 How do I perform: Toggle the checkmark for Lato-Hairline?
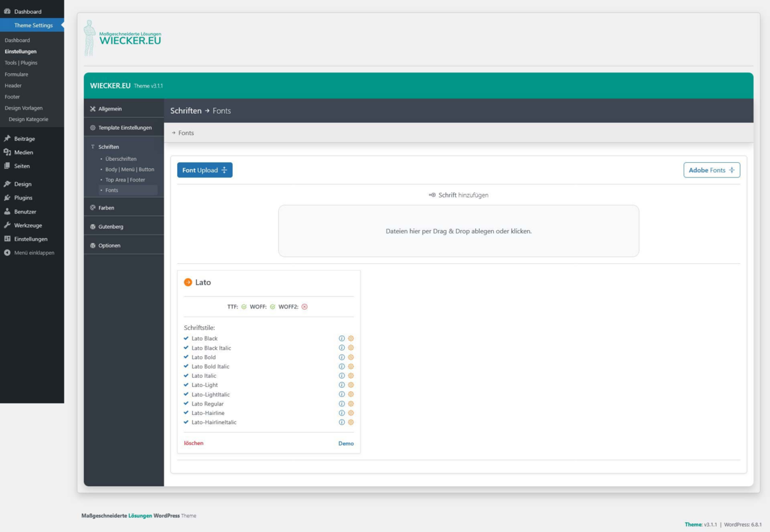[186, 413]
